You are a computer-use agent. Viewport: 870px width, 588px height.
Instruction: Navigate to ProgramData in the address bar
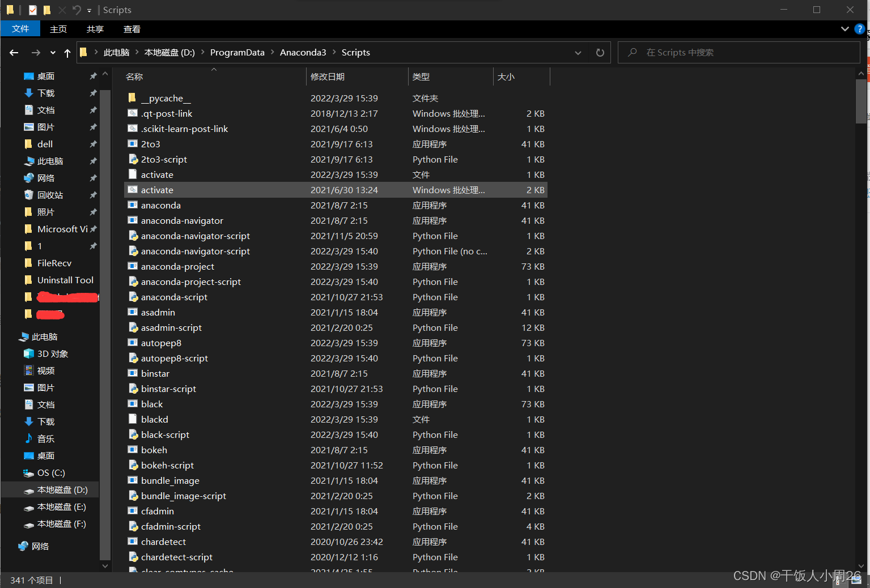(237, 53)
